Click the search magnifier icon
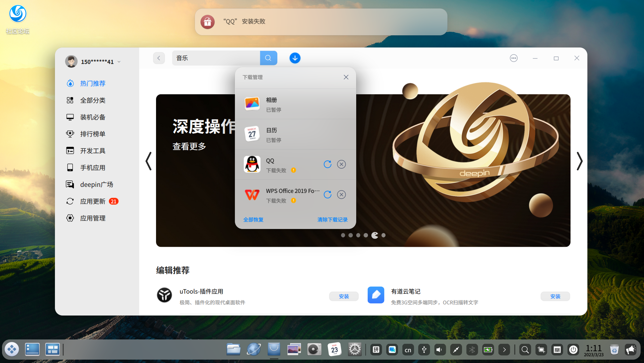This screenshot has height=363, width=644. click(268, 58)
